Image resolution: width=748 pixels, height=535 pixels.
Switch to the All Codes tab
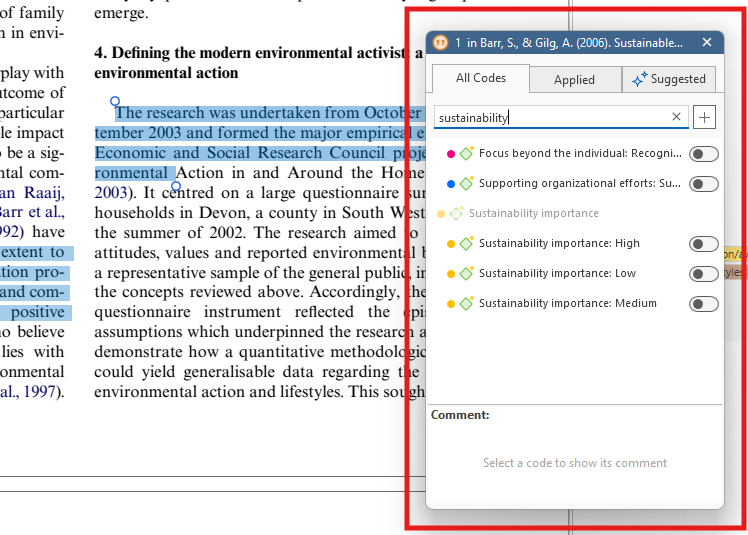click(480, 78)
